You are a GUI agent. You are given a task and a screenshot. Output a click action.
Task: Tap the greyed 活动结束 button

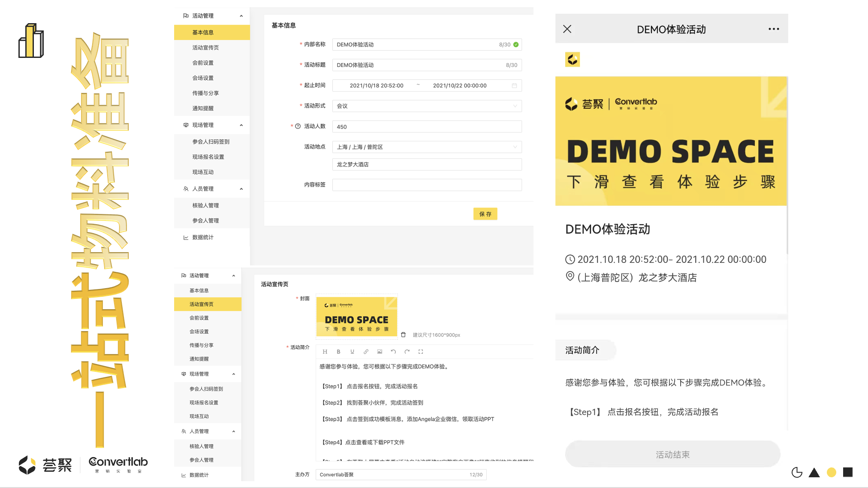[x=672, y=455]
